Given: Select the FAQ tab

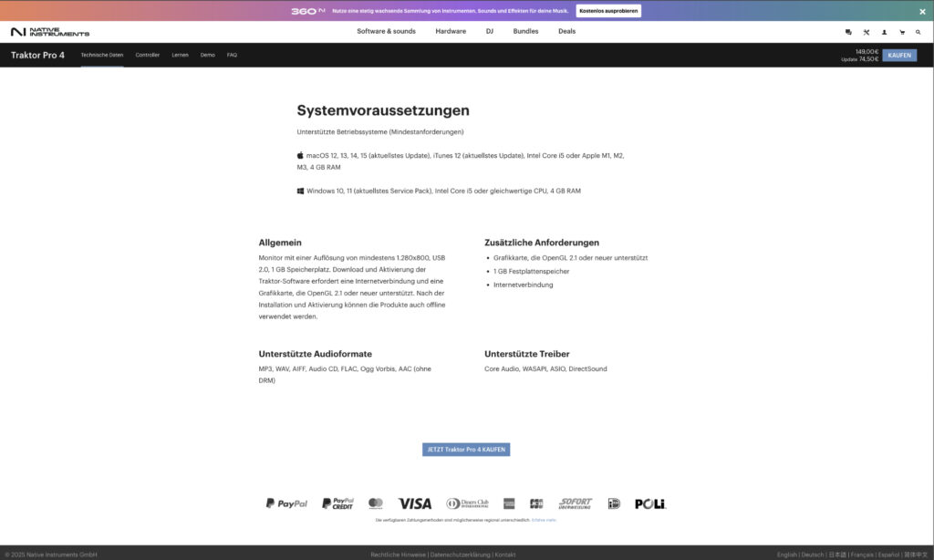Looking at the screenshot, I should point(231,55).
